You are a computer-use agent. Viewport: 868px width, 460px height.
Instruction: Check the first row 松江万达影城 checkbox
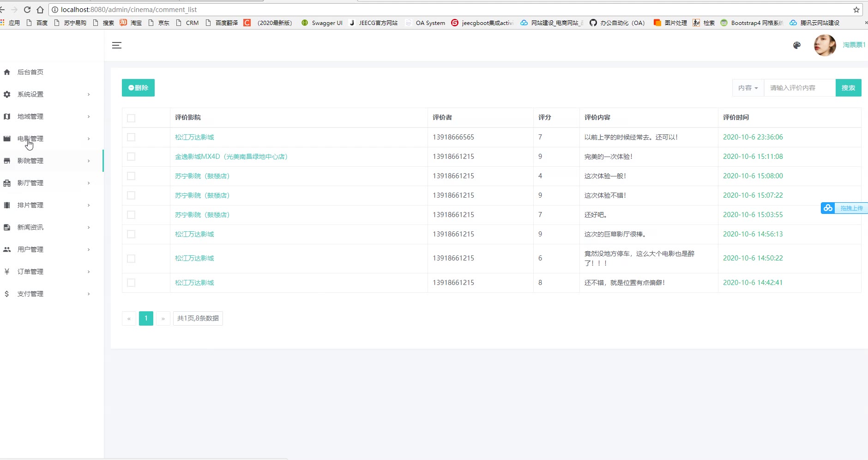pos(131,137)
